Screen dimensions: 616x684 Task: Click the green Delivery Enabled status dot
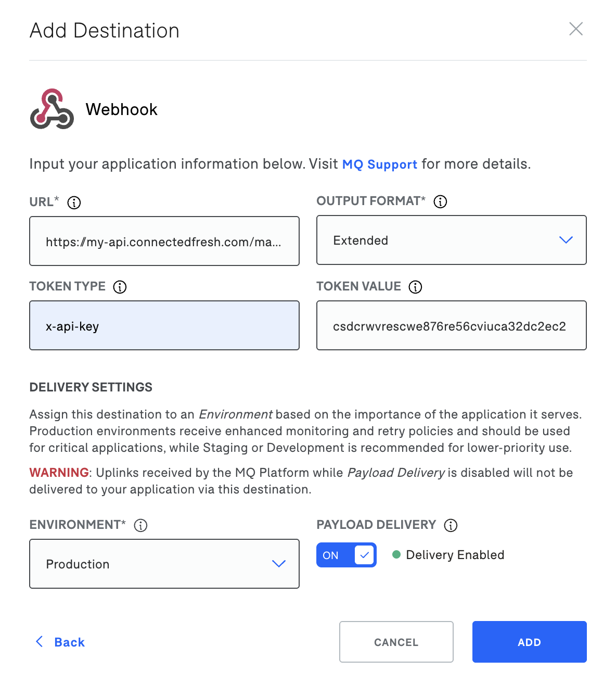click(x=396, y=554)
